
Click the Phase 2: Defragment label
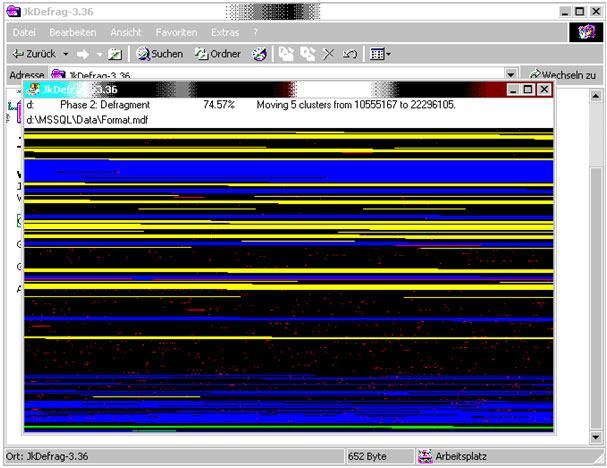[x=105, y=105]
